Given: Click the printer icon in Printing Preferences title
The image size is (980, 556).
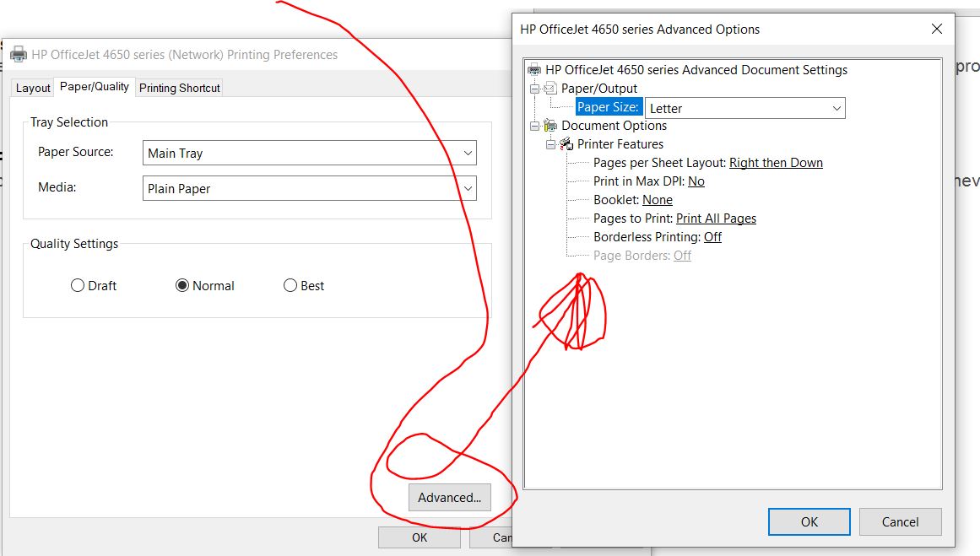Looking at the screenshot, I should click(x=19, y=54).
